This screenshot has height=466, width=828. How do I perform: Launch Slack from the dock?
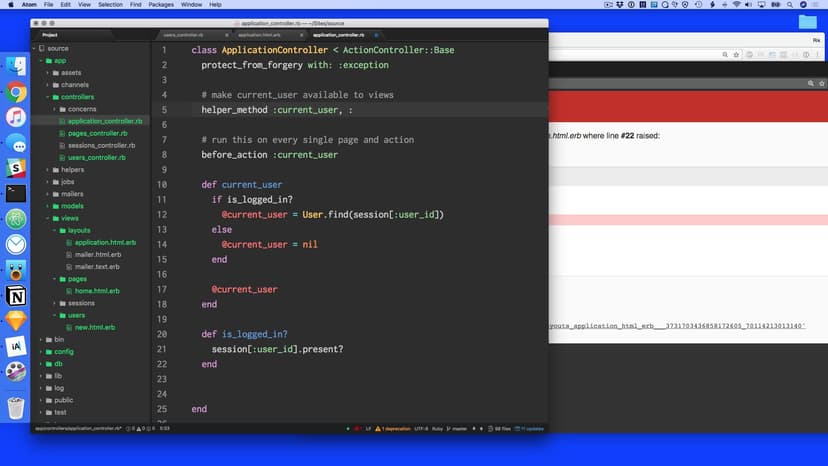[16, 168]
